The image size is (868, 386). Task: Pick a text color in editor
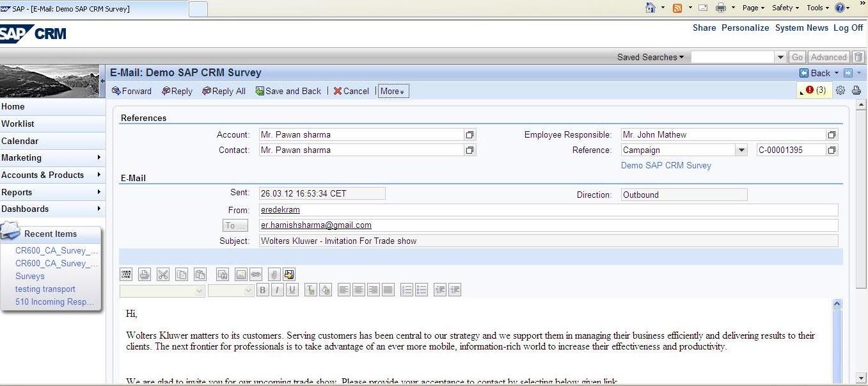[x=311, y=290]
